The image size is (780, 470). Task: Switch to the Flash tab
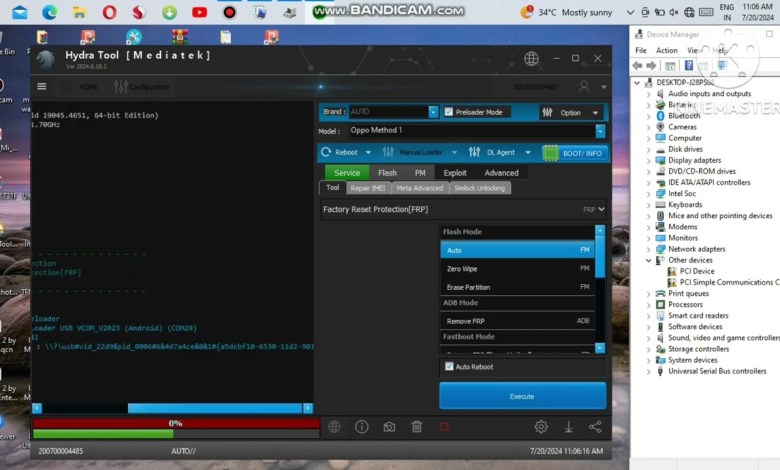pos(387,173)
